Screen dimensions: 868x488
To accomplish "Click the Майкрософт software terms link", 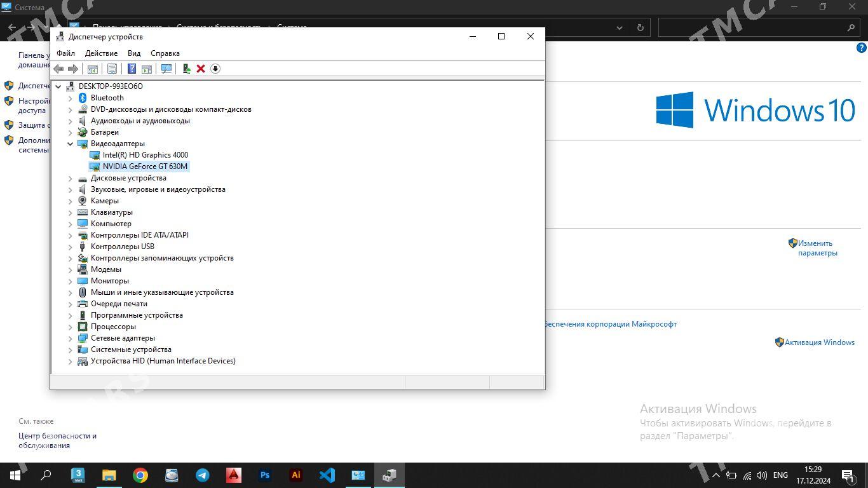I will pos(611,324).
